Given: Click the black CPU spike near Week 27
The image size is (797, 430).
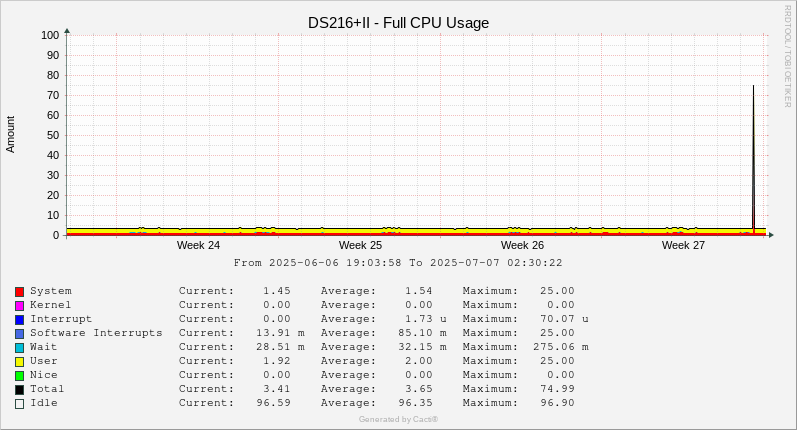Looking at the screenshot, I should point(753,158).
